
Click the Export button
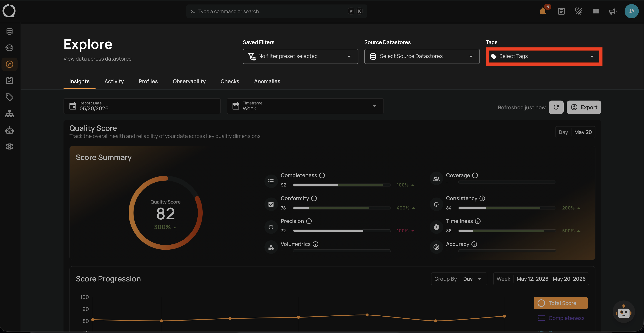coord(584,107)
